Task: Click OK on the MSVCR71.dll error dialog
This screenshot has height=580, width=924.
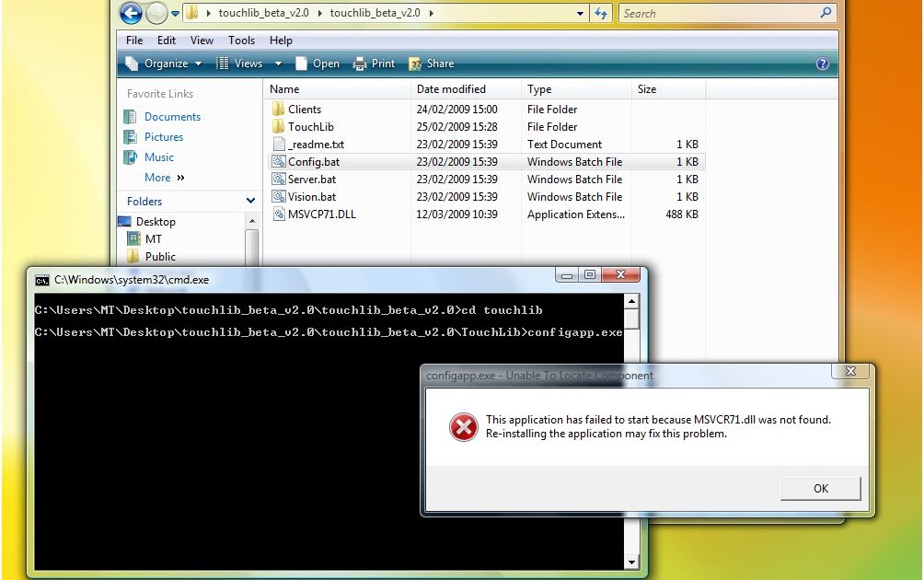Action: click(820, 489)
